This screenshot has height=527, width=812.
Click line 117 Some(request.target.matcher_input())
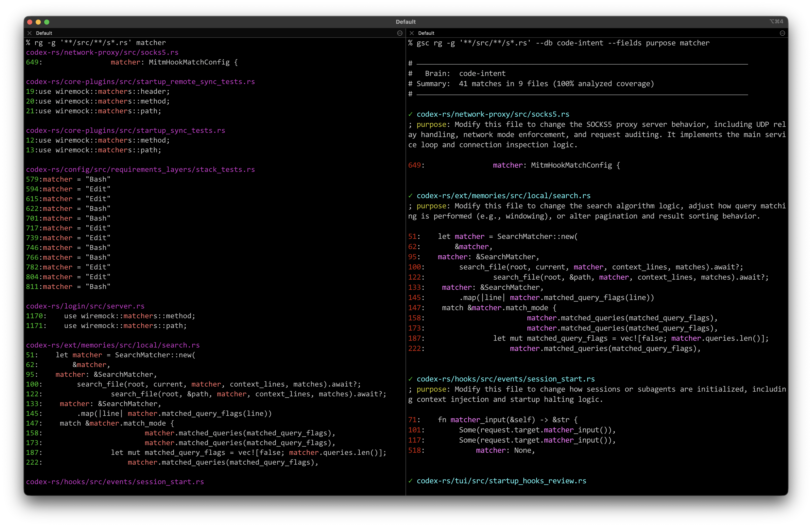(512, 440)
